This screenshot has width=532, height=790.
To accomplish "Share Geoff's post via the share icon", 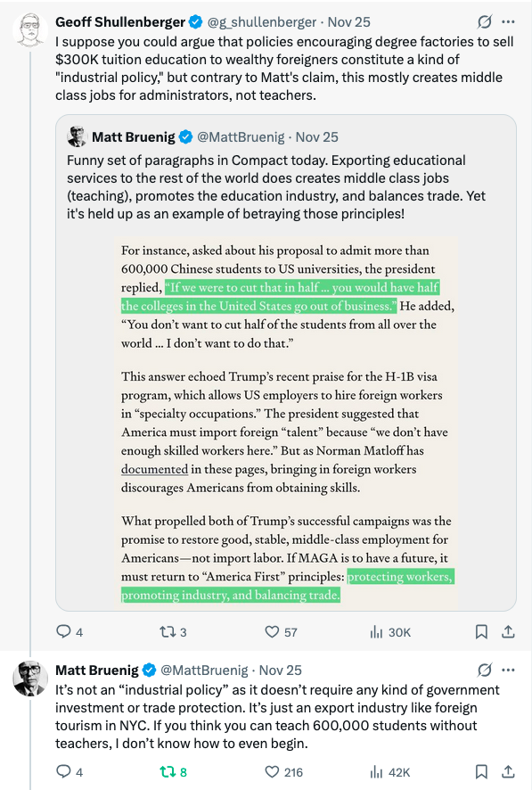I will click(509, 631).
